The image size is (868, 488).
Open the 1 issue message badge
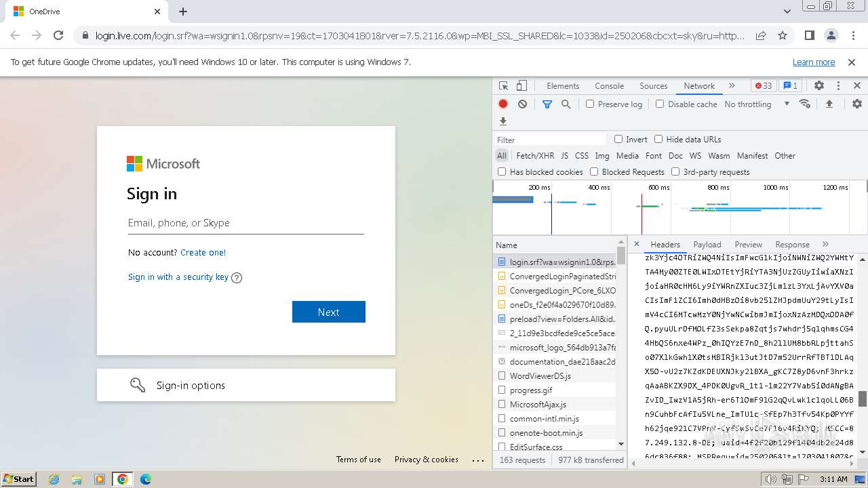pyautogui.click(x=790, y=86)
